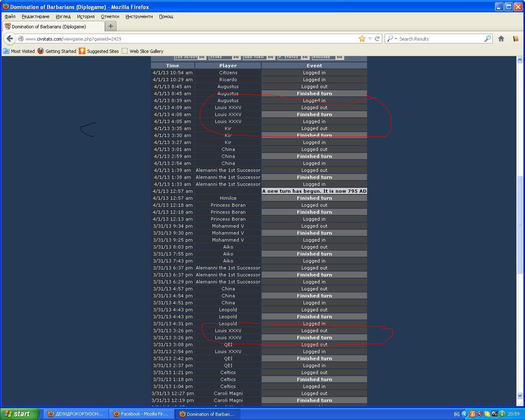Viewport: 525px width, 420px height.
Task: Toggle the NEW TURN filter ON switch
Action: (x=271, y=57)
